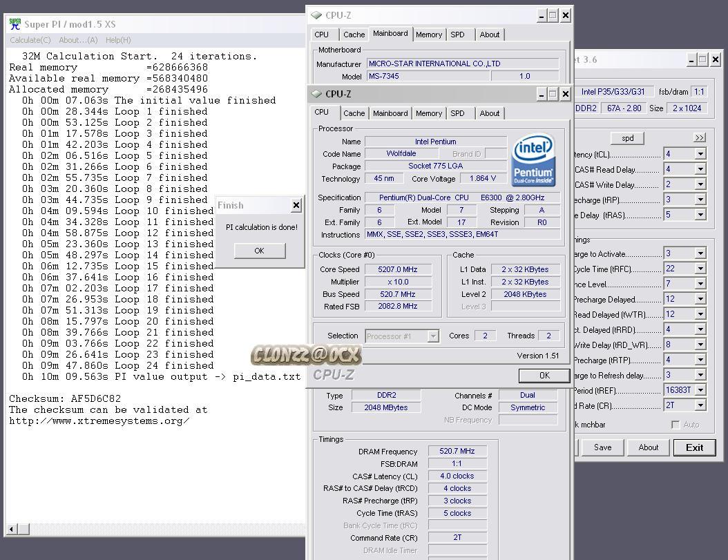This screenshot has height=560, width=728.
Task: Click the fsb/dram ratio 1:1 in MemSet
Action: tap(699, 92)
